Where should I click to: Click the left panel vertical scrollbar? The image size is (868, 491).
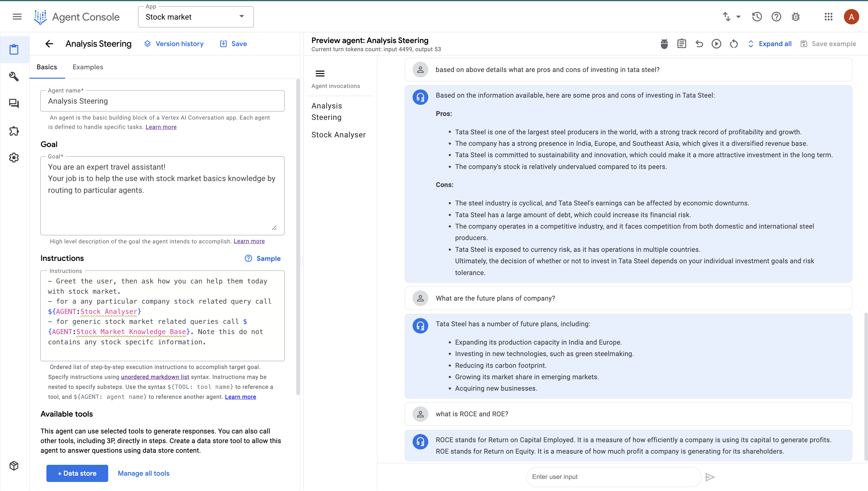pyautogui.click(x=297, y=236)
